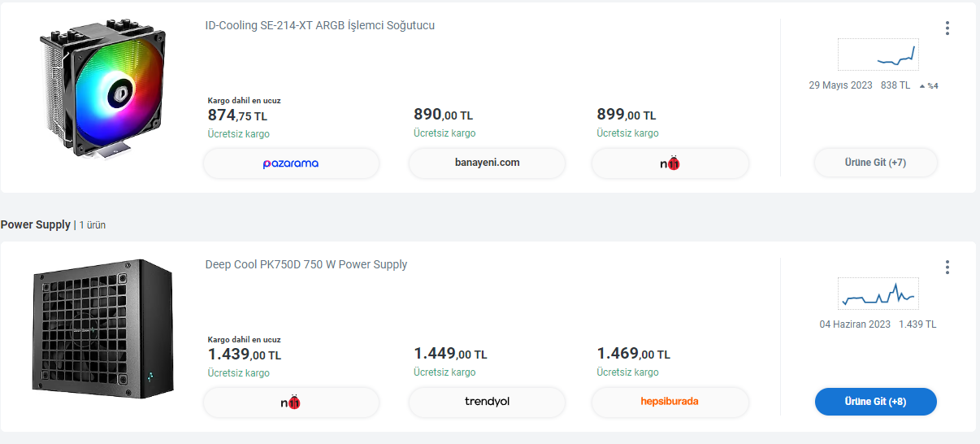Click the n11 logo under 899,00 TL
The image size is (980, 444).
coord(670,163)
